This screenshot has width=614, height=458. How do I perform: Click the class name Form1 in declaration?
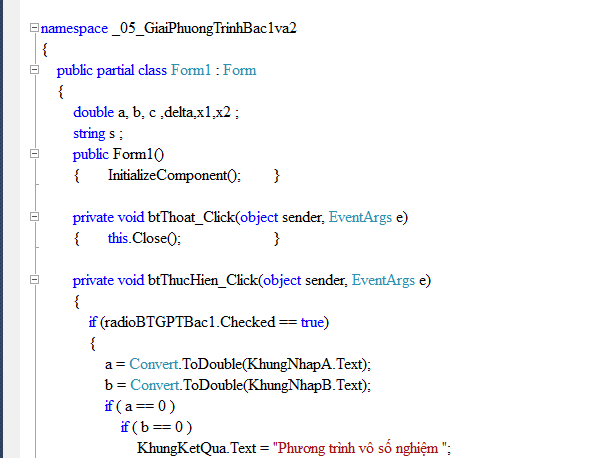[x=191, y=70]
